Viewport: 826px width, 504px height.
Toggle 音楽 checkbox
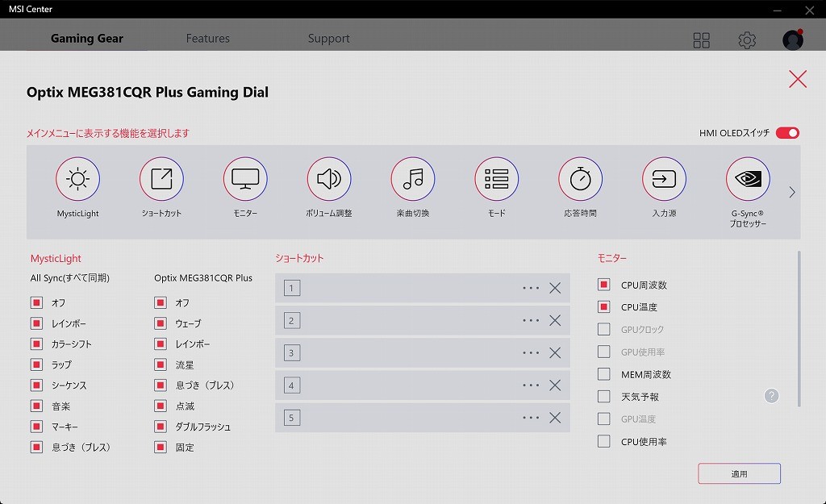click(36, 406)
